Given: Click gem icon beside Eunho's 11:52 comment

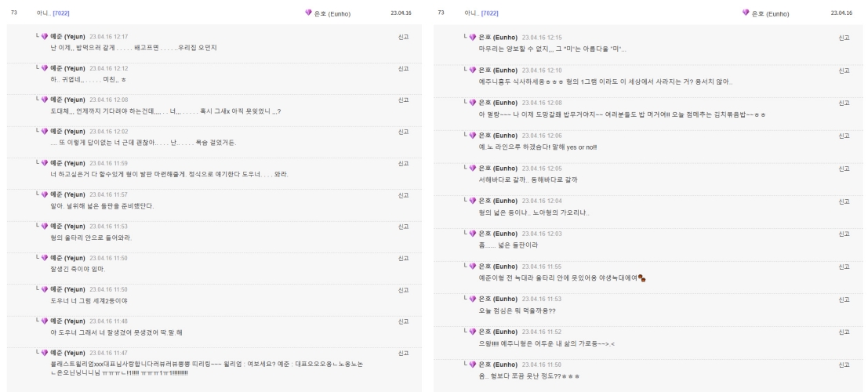Looking at the screenshot, I should [x=473, y=331].
